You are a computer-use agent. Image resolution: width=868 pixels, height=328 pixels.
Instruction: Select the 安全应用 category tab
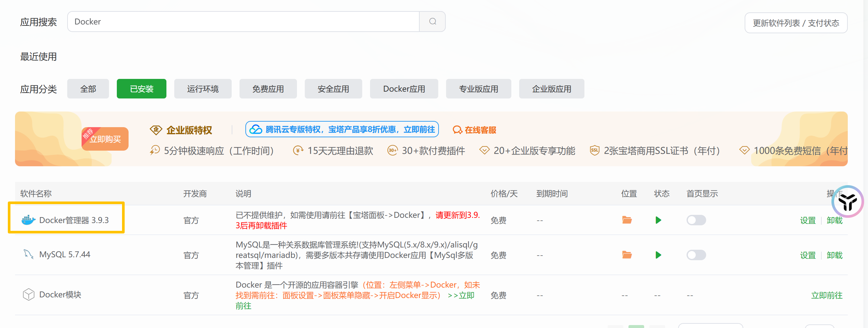tap(333, 89)
